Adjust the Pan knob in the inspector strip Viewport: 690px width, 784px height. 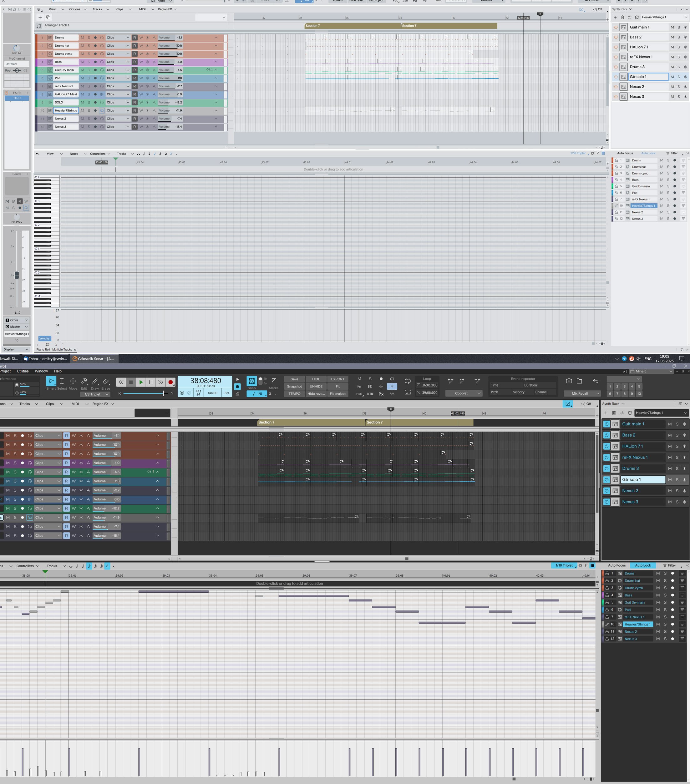point(17,217)
